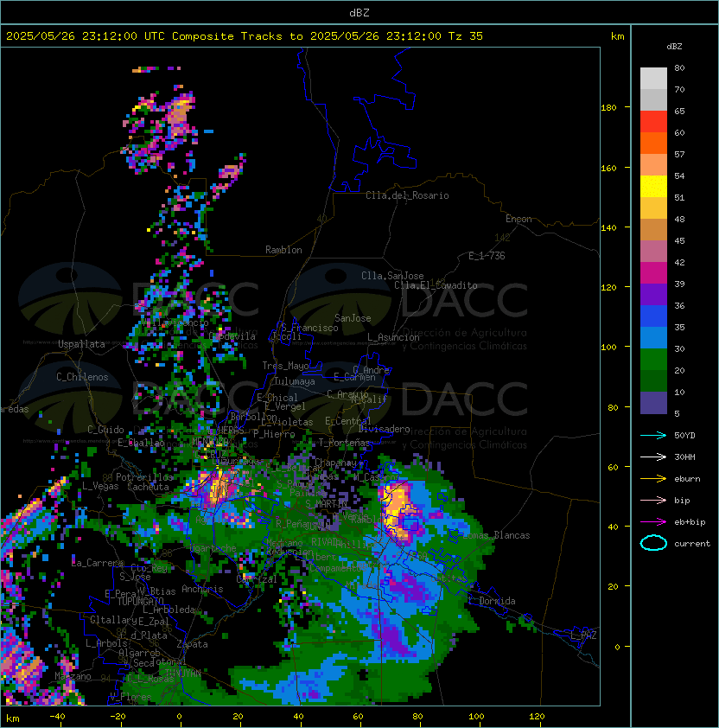Image resolution: width=719 pixels, height=728 pixels.
Task: Click the 'Tres_Mayo' map label
Action: [285, 366]
